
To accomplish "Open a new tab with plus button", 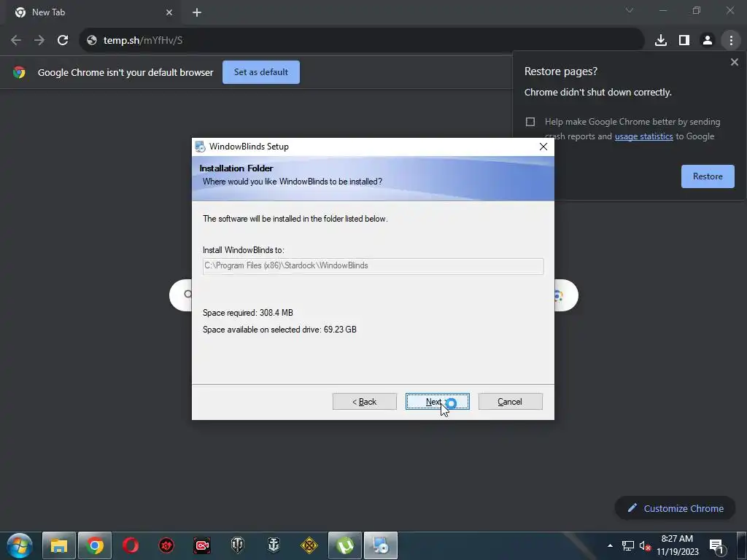I will tap(197, 13).
